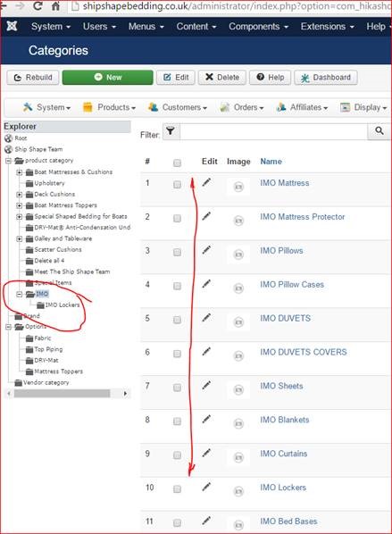392x534 pixels.
Task: Edit IMO Bed Bases pencil icon
Action: pyautogui.click(x=206, y=521)
